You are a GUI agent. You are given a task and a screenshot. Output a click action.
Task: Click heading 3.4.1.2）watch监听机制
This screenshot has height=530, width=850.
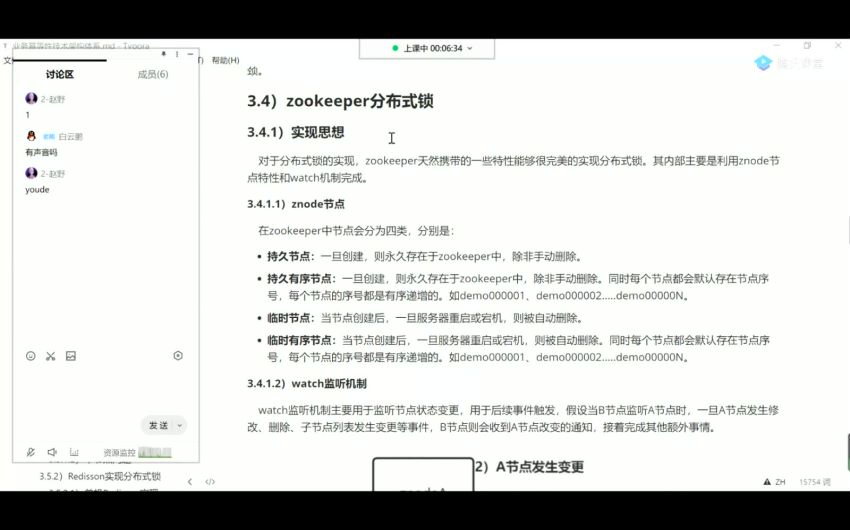[x=307, y=384]
